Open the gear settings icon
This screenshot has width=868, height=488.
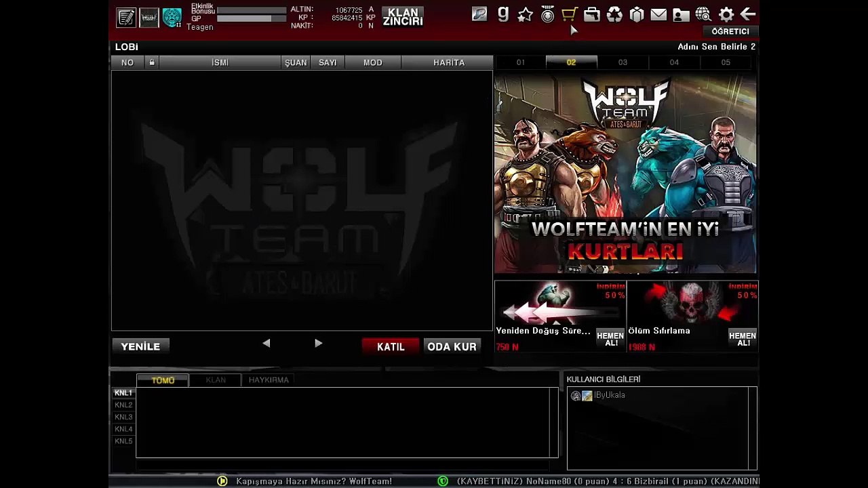tap(726, 14)
